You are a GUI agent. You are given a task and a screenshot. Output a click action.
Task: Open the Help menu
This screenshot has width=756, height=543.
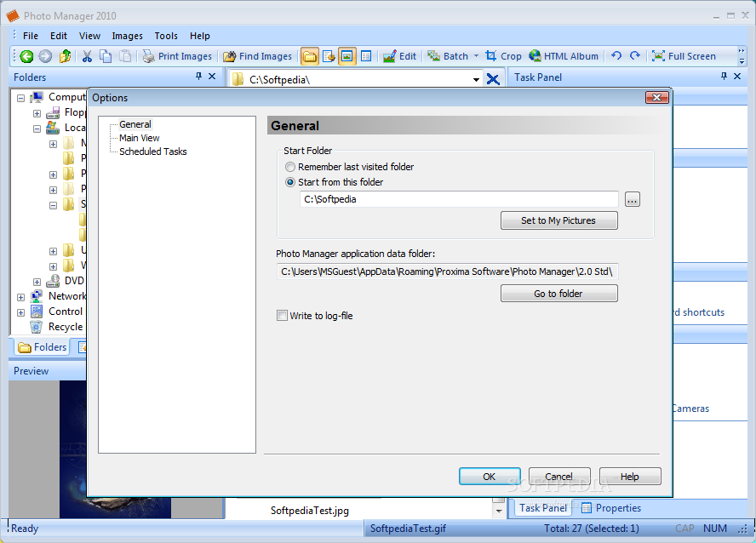coord(199,36)
